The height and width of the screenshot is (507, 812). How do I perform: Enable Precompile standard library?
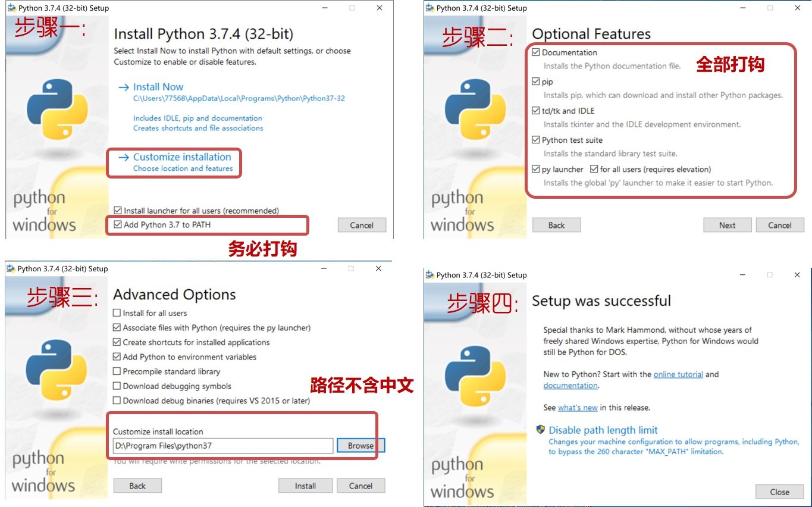point(117,371)
